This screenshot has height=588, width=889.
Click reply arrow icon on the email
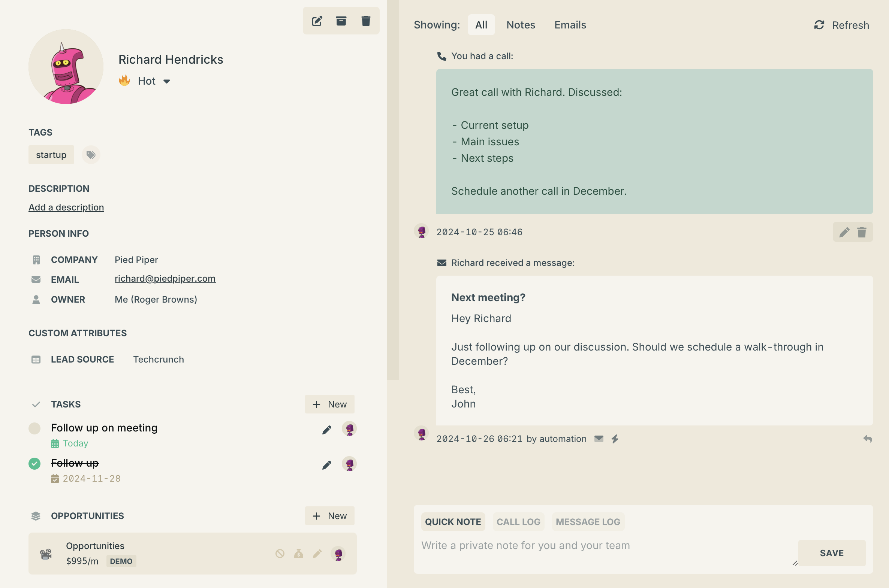click(x=867, y=439)
